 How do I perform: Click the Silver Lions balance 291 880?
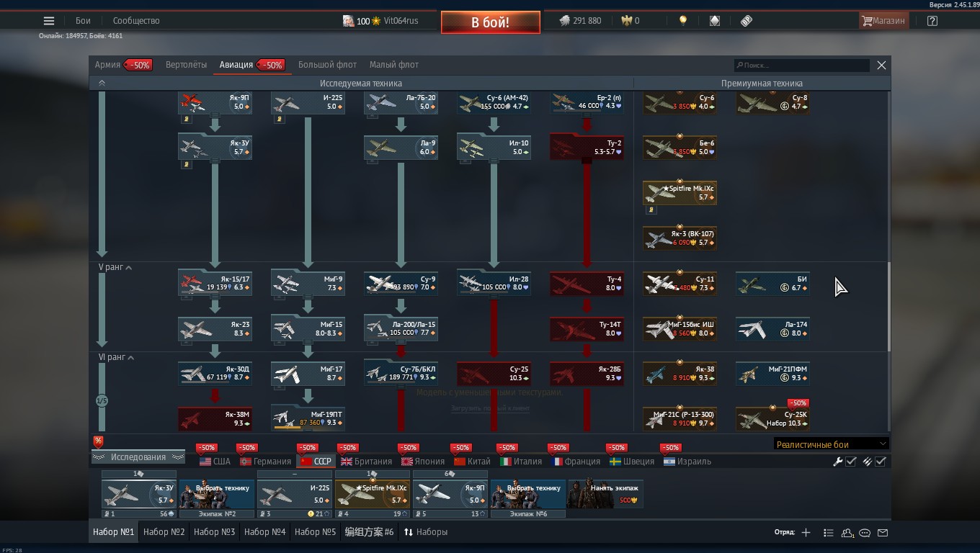point(580,21)
